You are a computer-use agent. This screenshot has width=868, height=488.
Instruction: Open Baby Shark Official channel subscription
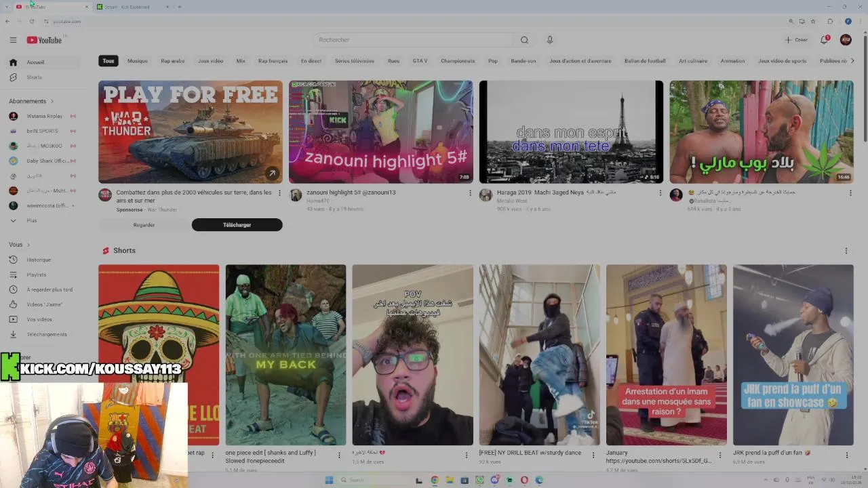[43, 161]
